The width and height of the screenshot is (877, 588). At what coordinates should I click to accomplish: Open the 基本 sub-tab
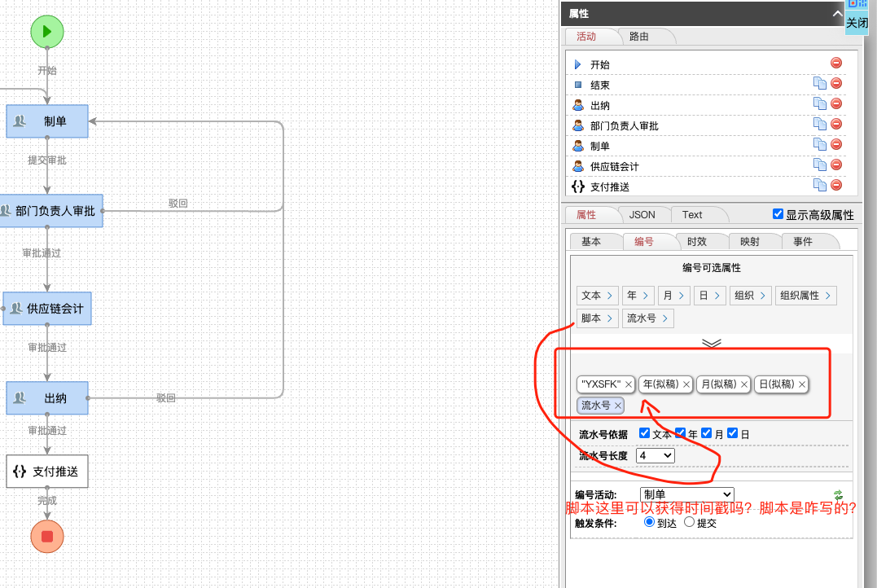pos(591,242)
